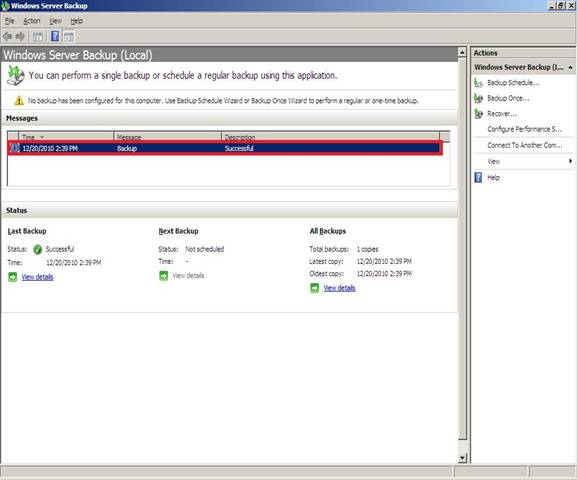577x480 pixels.
Task: Click the yellow warning triangle icon
Action: click(x=19, y=100)
